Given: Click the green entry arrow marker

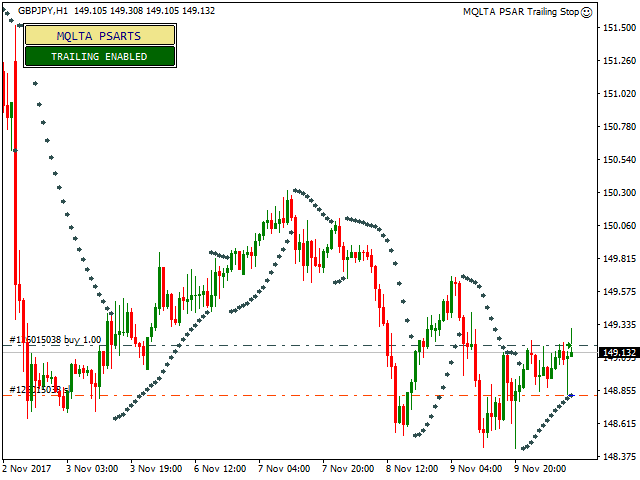Looking at the screenshot, I should [570, 346].
